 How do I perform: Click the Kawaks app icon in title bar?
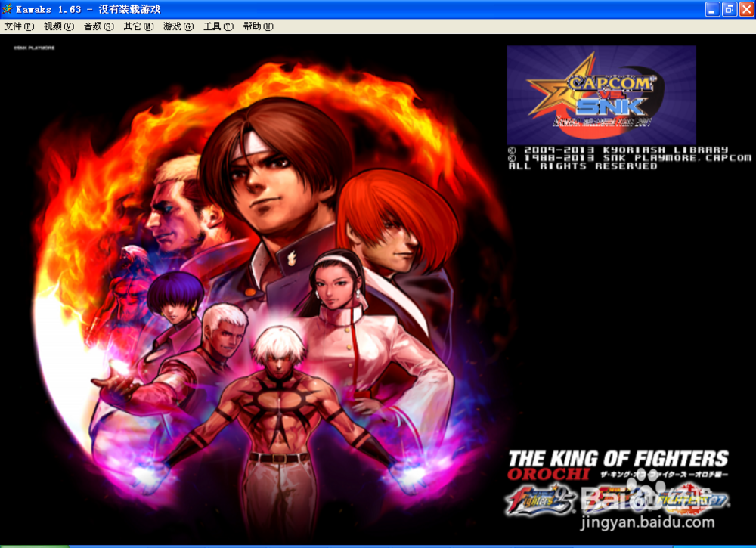point(7,9)
